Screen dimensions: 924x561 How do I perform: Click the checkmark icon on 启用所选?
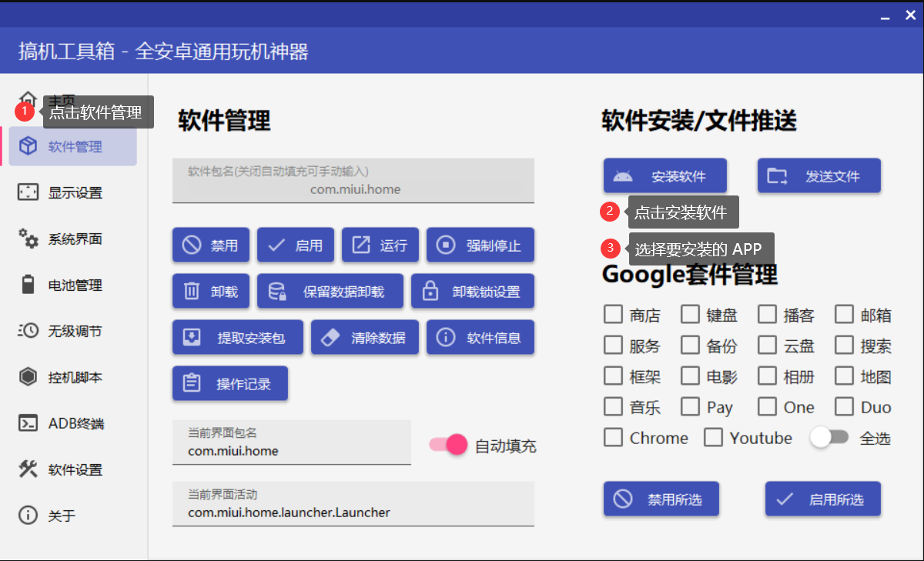(785, 499)
